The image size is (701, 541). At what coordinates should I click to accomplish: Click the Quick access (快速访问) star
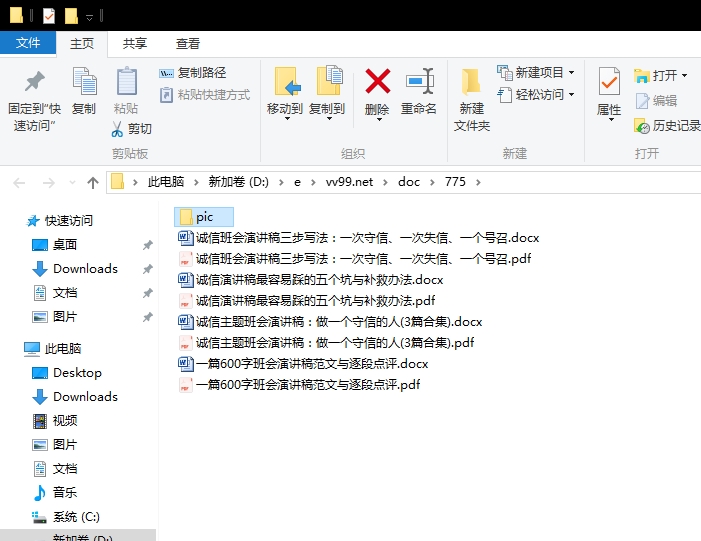click(x=33, y=221)
